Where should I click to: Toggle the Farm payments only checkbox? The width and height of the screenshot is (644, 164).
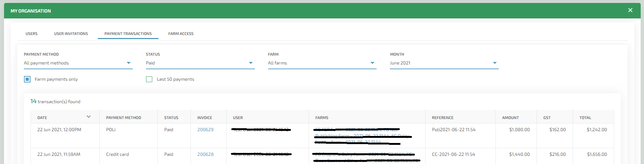(27, 79)
